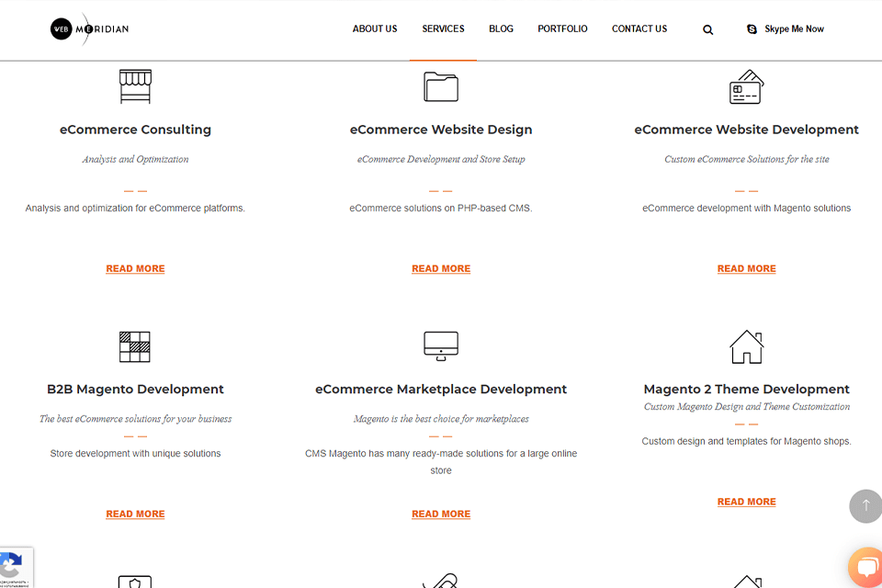Image resolution: width=882 pixels, height=588 pixels.
Task: Click the B2B Magento Development heading
Action: (136, 390)
